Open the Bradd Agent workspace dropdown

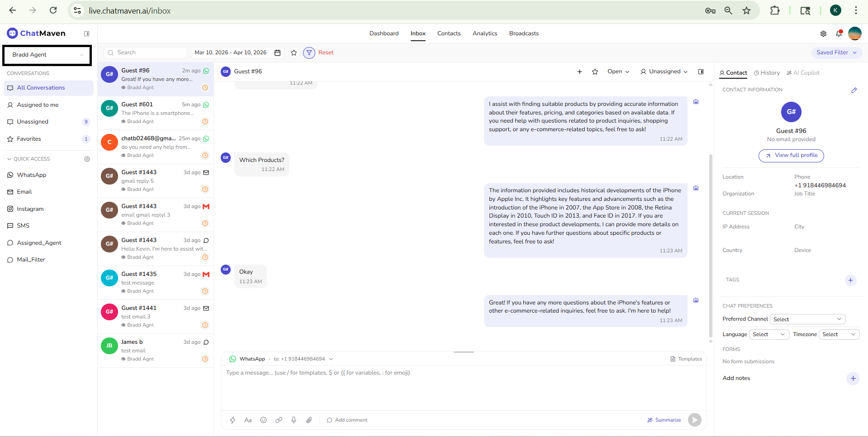tap(47, 55)
